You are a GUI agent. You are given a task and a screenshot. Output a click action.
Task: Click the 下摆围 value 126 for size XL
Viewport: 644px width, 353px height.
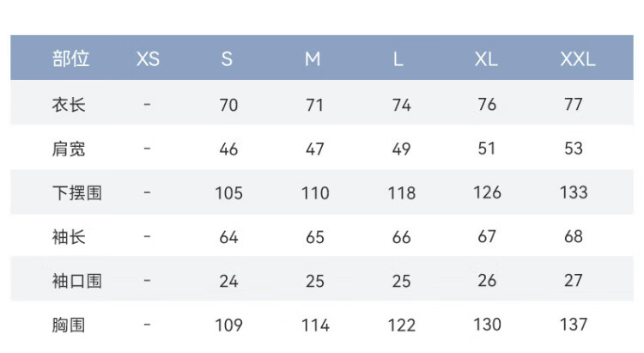coord(487,192)
